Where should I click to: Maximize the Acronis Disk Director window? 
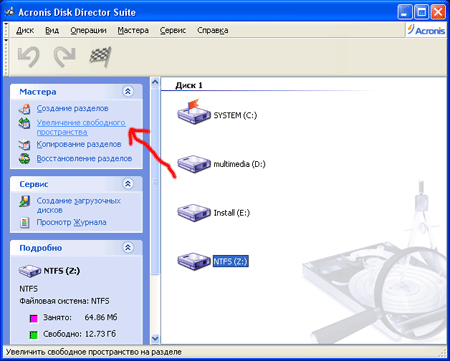(x=421, y=13)
